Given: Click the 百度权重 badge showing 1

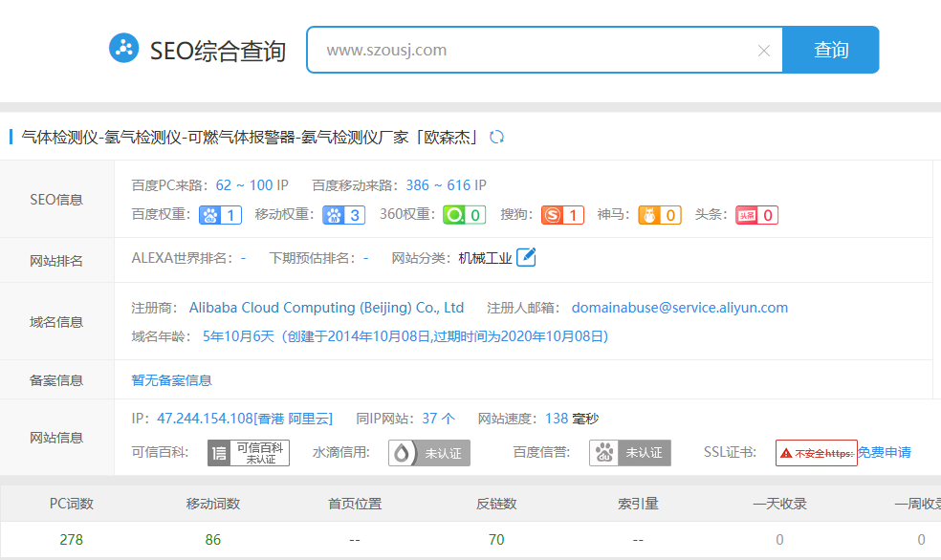Looking at the screenshot, I should [x=220, y=215].
